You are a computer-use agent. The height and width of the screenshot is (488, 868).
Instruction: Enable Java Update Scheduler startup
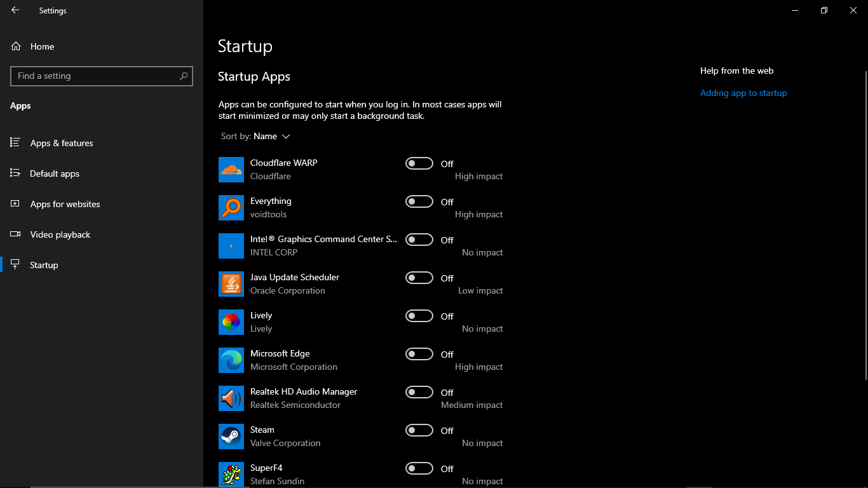(x=419, y=278)
